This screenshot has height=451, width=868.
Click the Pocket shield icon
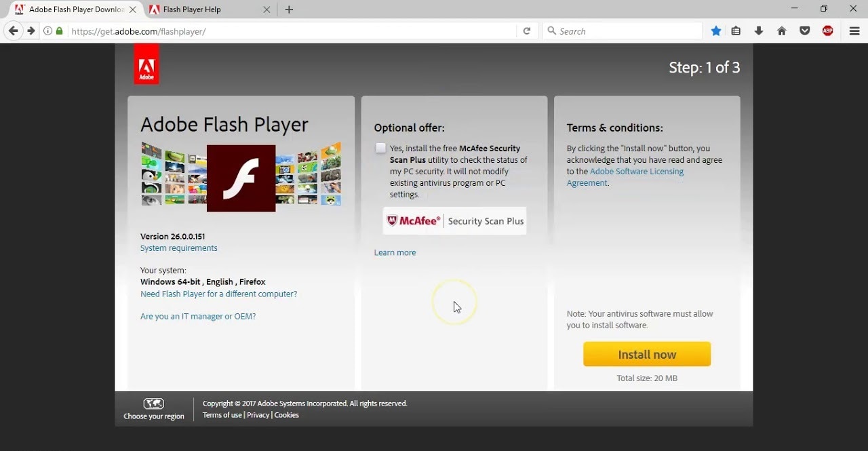tap(805, 31)
